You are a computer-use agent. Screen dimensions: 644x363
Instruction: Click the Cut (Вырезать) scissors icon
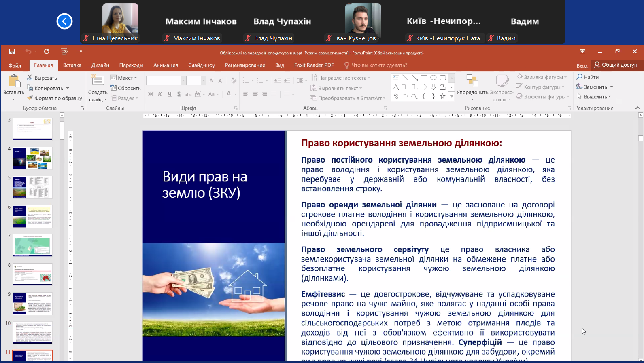click(x=30, y=78)
